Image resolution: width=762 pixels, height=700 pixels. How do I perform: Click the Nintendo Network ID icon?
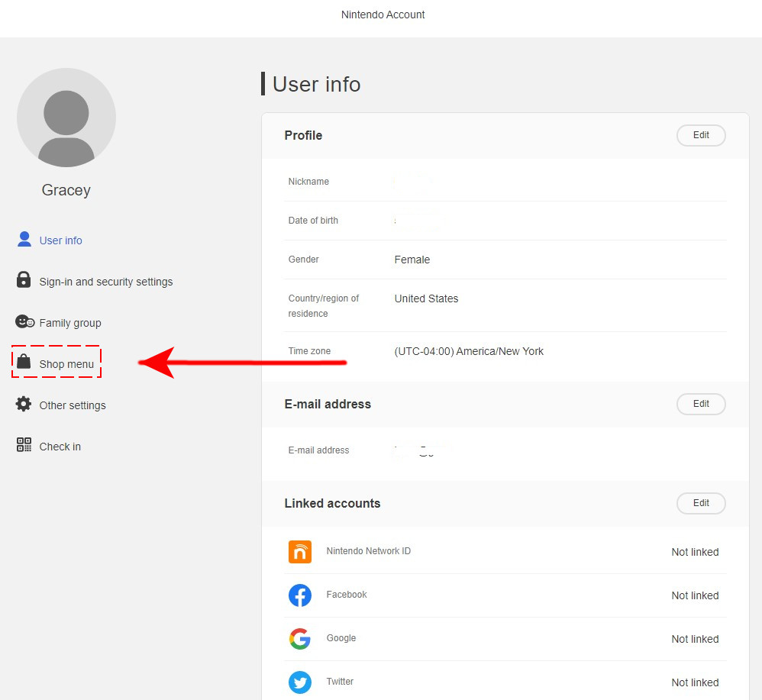[300, 552]
